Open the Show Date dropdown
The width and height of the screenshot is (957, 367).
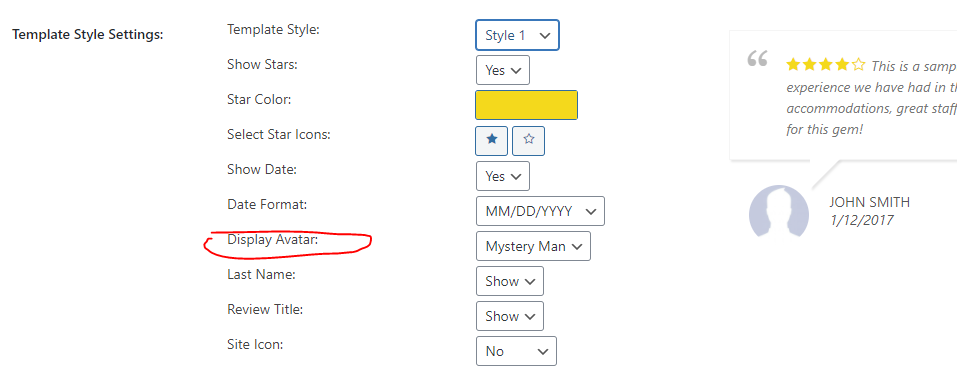click(502, 176)
